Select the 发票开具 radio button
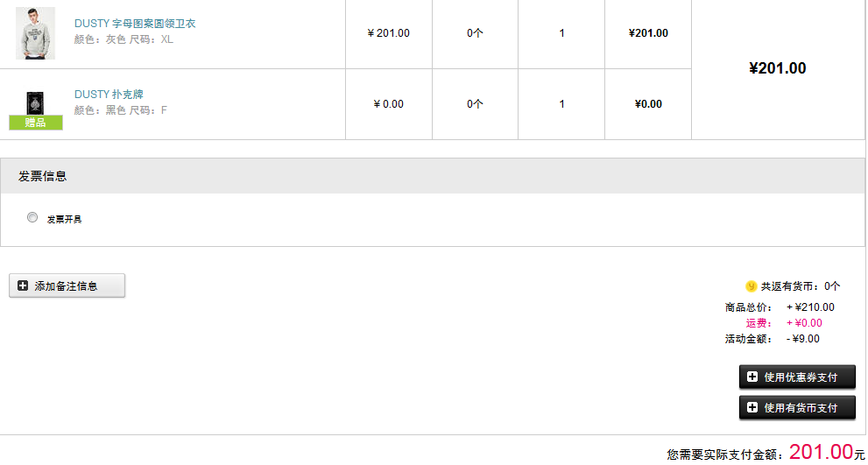The width and height of the screenshot is (868, 465). pyautogui.click(x=32, y=217)
